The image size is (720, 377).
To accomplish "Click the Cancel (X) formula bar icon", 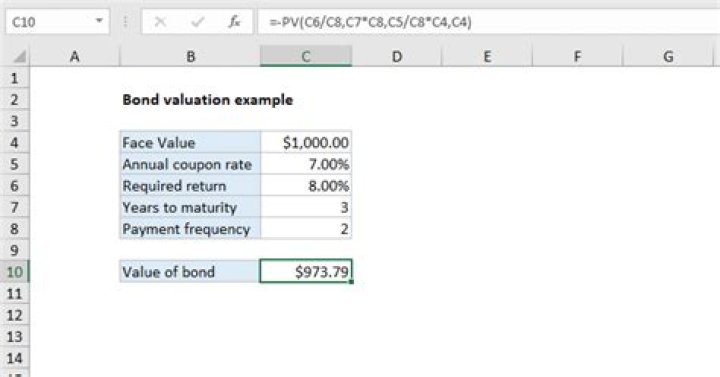I will coord(160,22).
